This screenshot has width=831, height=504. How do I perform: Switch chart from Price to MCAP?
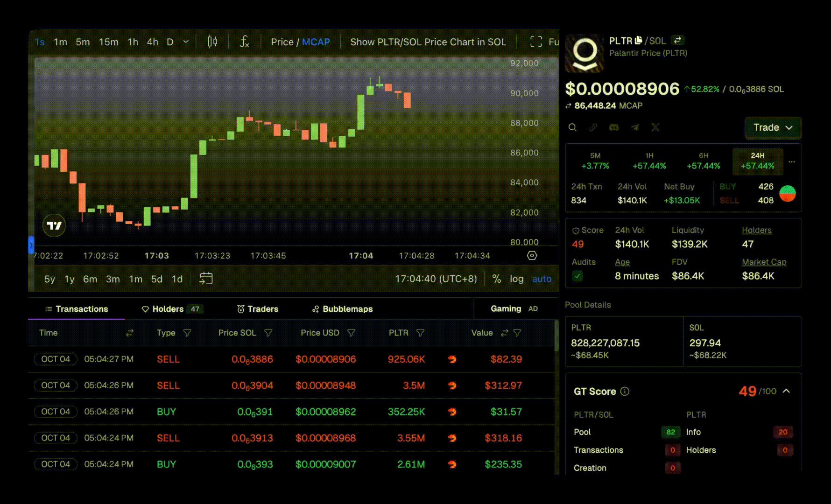click(x=317, y=42)
